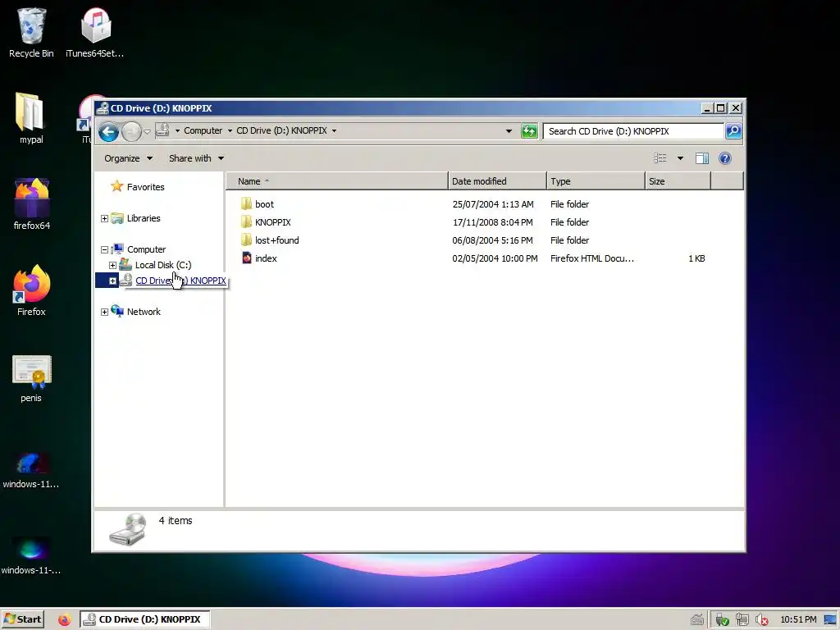The image size is (840, 630).
Task: Click into the Search CD Drive field
Action: click(x=633, y=131)
